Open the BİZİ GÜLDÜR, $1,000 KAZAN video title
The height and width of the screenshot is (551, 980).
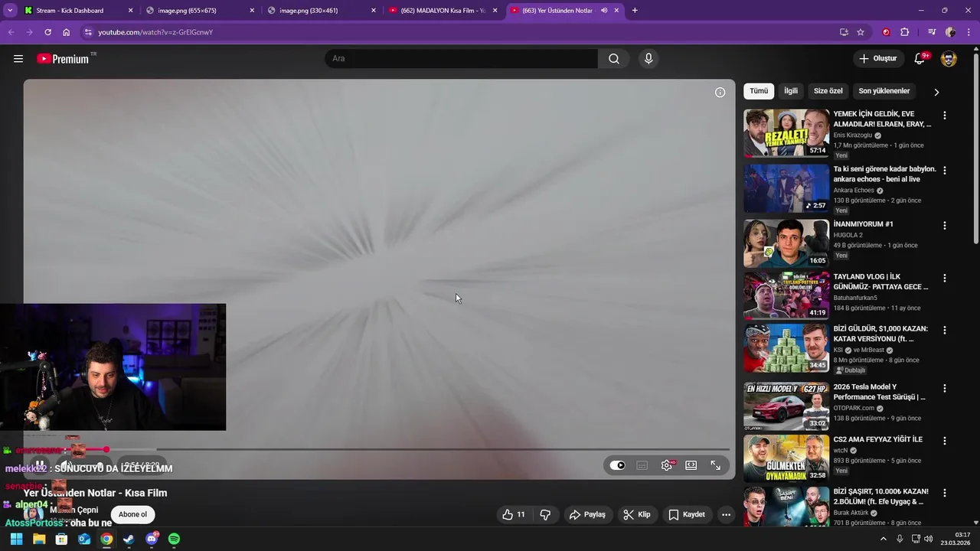(880, 334)
